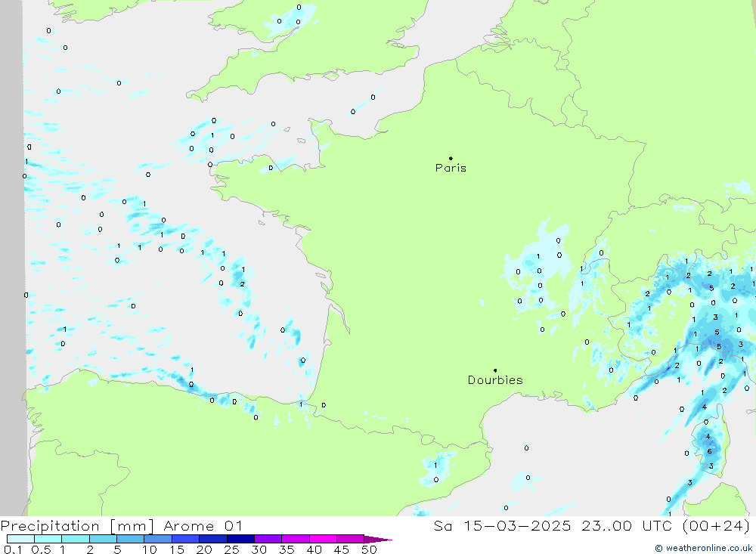Pick the 5–10 mm legend swatch
The height and width of the screenshot is (554, 756).
pyautogui.click(x=130, y=539)
